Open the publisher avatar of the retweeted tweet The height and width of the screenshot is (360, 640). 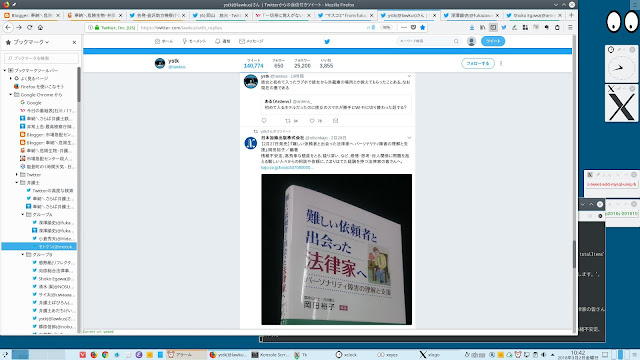coord(251,143)
